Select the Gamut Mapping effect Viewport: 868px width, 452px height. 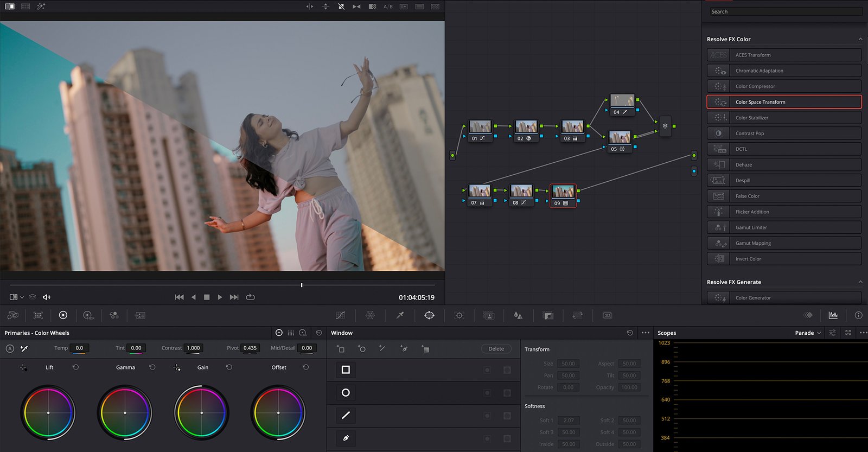click(x=784, y=243)
